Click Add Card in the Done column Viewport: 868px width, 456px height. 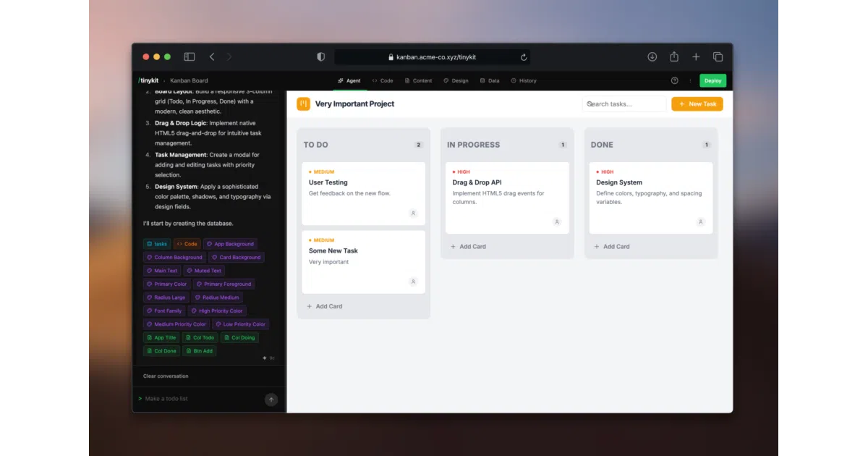(612, 247)
